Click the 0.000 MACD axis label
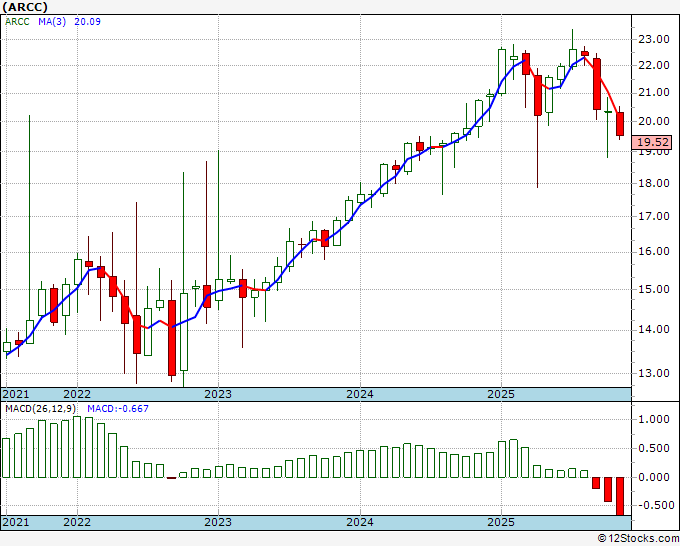The image size is (680, 546). [654, 477]
